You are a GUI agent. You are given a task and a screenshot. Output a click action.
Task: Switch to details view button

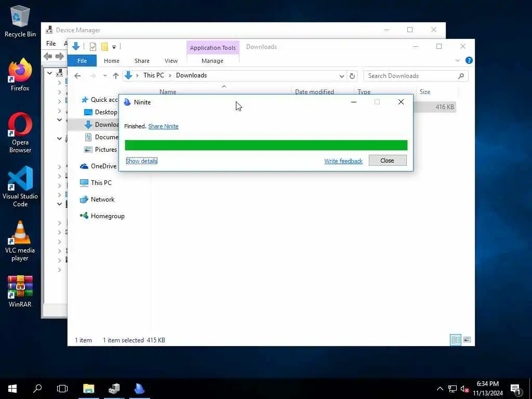pos(455,340)
